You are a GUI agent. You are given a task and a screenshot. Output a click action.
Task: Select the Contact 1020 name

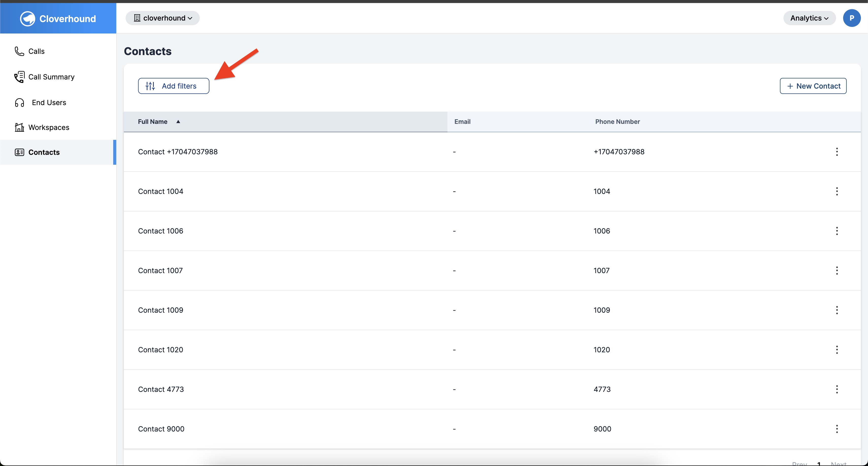click(x=161, y=350)
